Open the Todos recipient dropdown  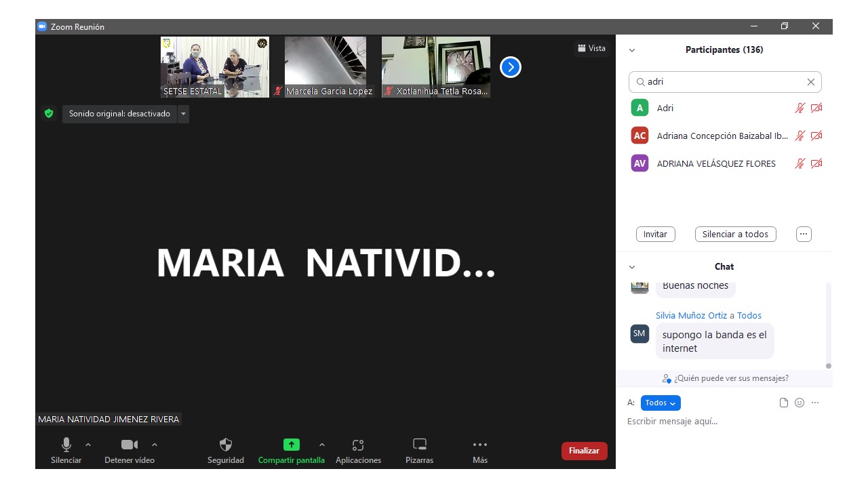tap(660, 403)
